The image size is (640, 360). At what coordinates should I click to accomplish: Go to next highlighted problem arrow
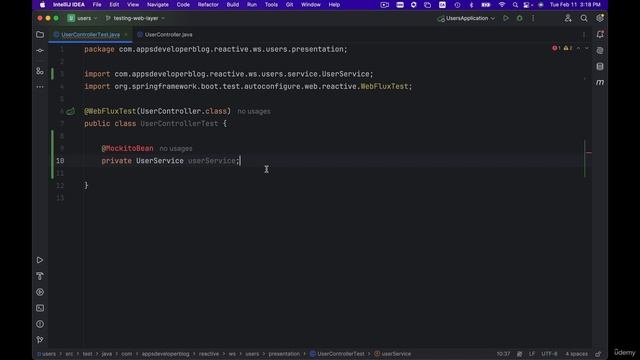[x=587, y=48]
